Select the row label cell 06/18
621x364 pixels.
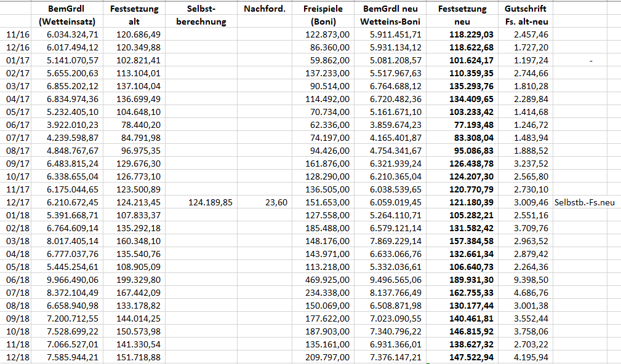tap(17, 280)
